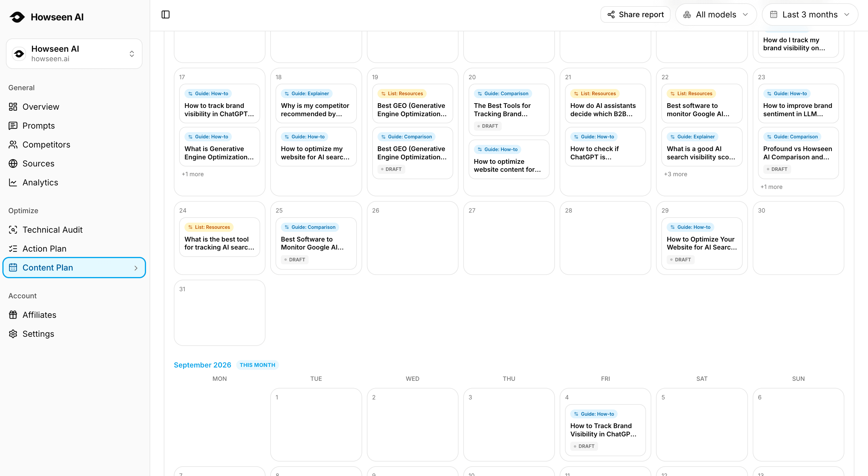The height and width of the screenshot is (476, 868).
Task: Click the workspace avatar icon for howseen.ai
Action: (19, 54)
